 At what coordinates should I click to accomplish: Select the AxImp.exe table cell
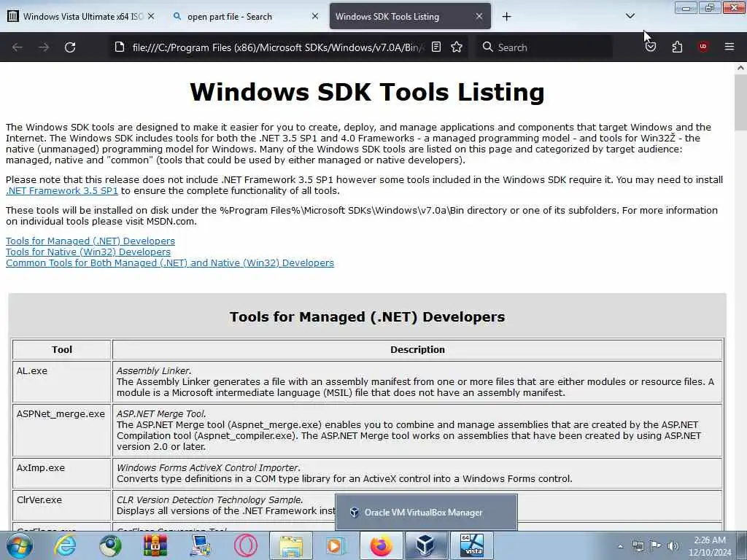tap(62, 472)
